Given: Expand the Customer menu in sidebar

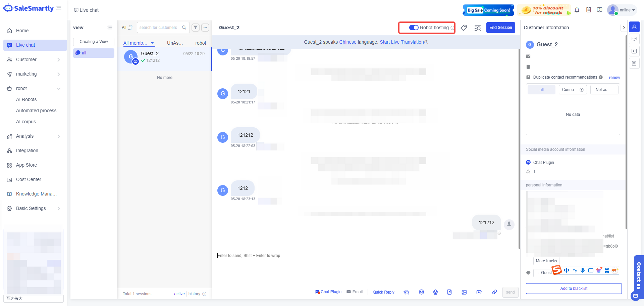Looking at the screenshot, I should coord(34,59).
